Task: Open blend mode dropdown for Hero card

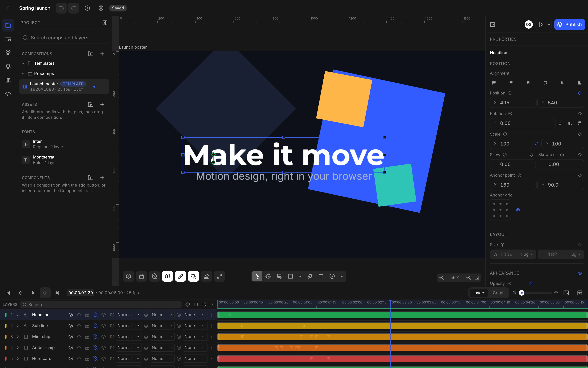Action: point(128,359)
